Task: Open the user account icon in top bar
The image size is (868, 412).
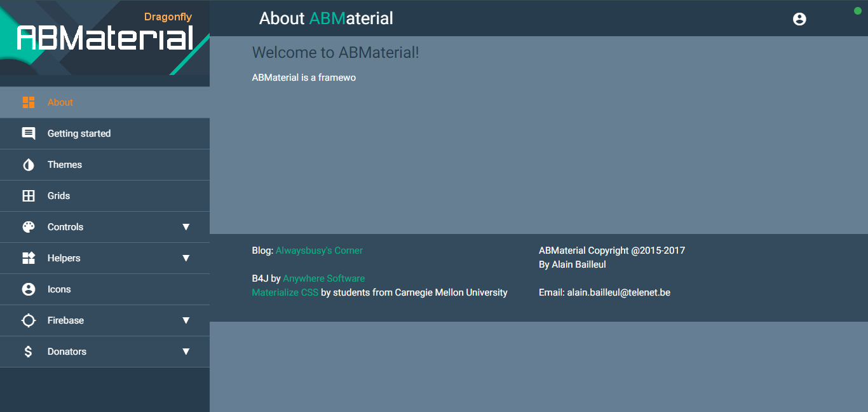Action: coord(799,19)
